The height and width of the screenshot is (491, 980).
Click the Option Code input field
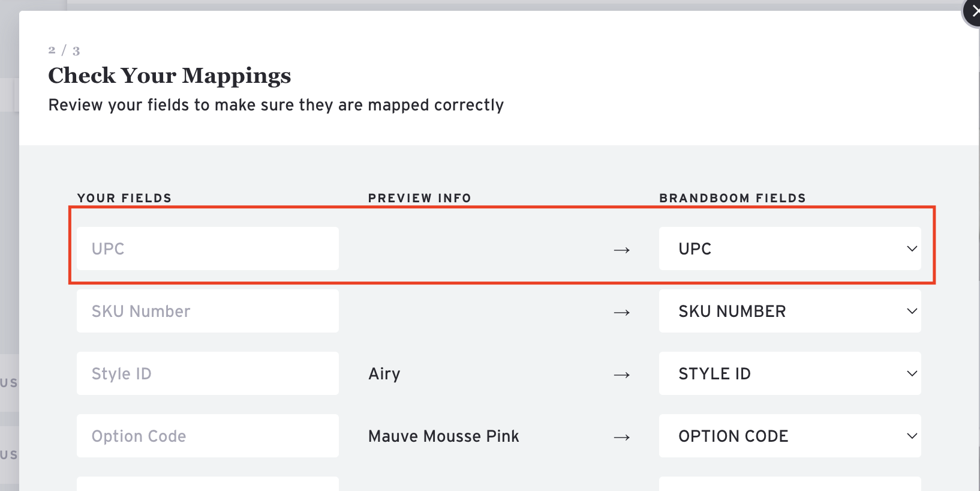tap(207, 436)
